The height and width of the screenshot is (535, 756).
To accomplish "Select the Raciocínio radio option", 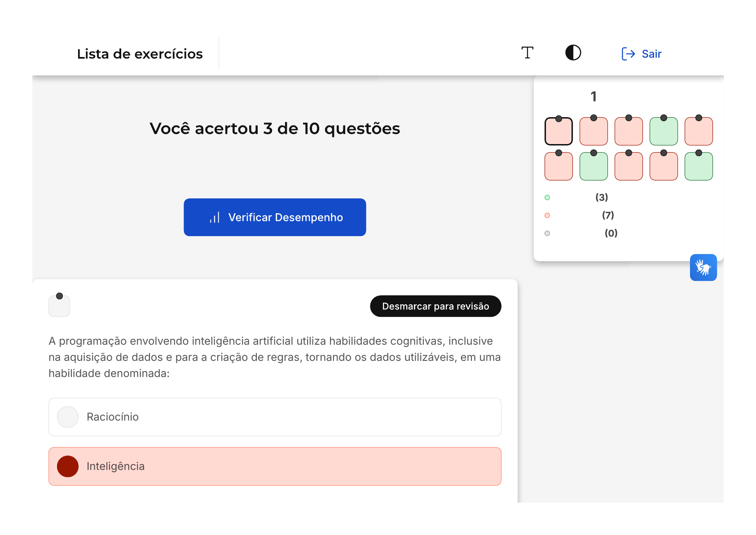I will point(68,417).
